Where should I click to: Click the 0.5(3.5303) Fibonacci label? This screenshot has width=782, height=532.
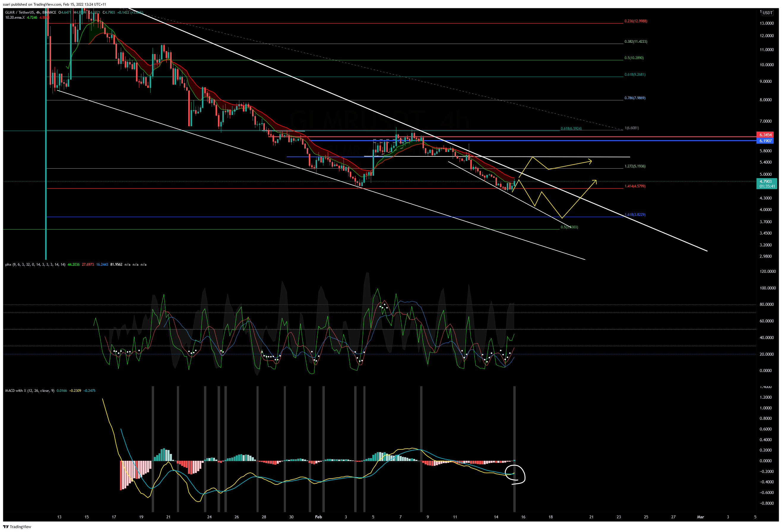(569, 227)
